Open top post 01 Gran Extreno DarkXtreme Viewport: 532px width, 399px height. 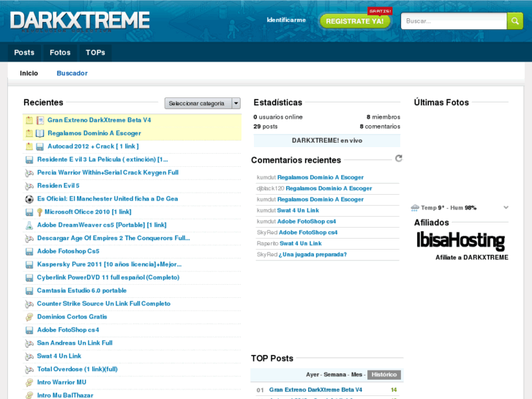[315, 389]
